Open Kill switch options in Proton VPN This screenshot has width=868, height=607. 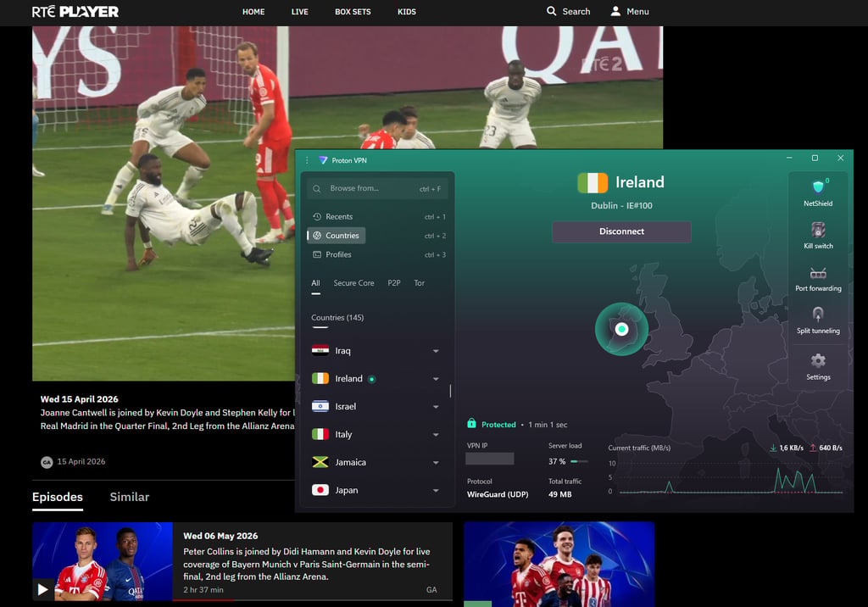(x=818, y=236)
